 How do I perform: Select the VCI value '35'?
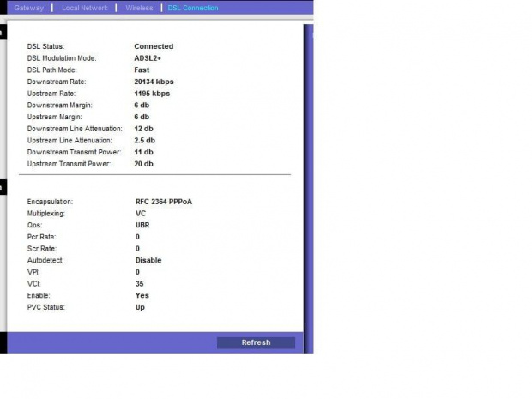[x=140, y=284]
